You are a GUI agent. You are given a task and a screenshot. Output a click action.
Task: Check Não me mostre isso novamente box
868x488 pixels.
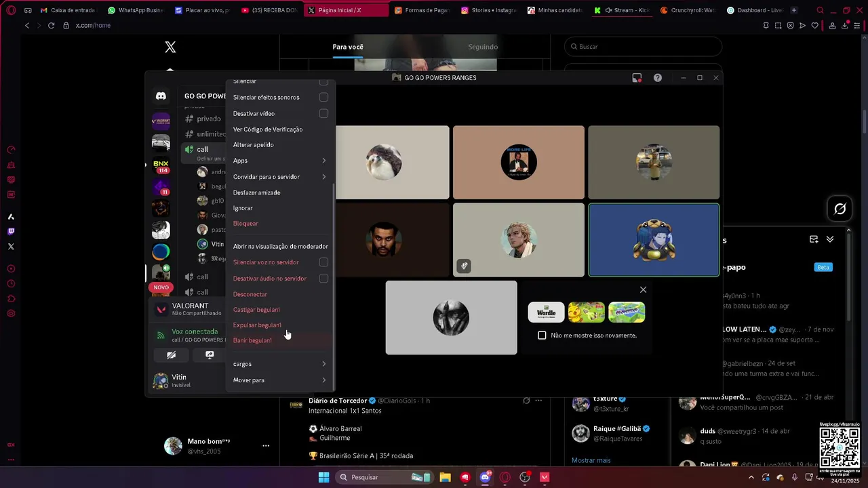pyautogui.click(x=542, y=335)
